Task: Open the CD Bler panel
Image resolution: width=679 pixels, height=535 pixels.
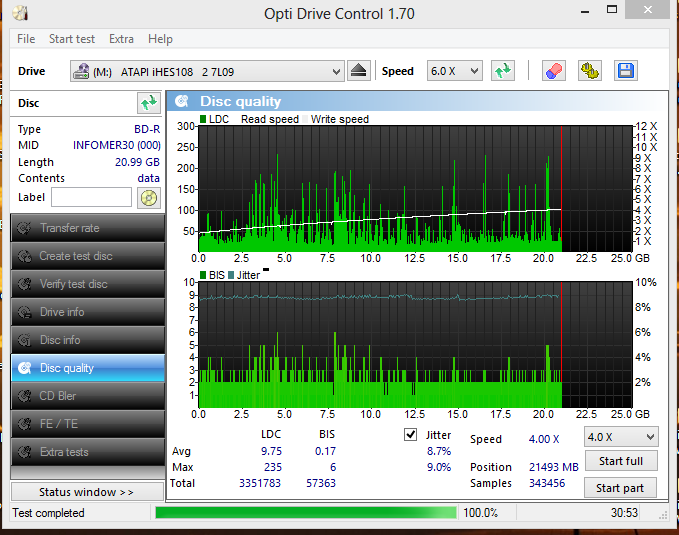Action: pyautogui.click(x=88, y=396)
